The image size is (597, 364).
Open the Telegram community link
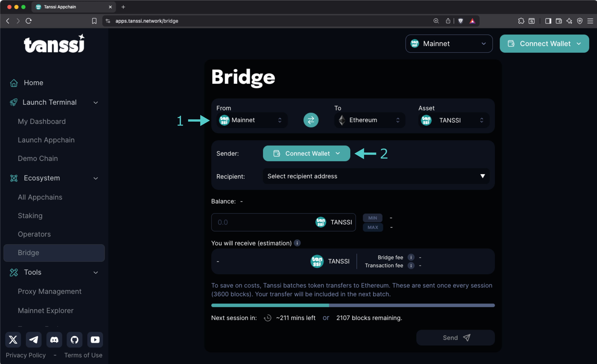point(34,340)
